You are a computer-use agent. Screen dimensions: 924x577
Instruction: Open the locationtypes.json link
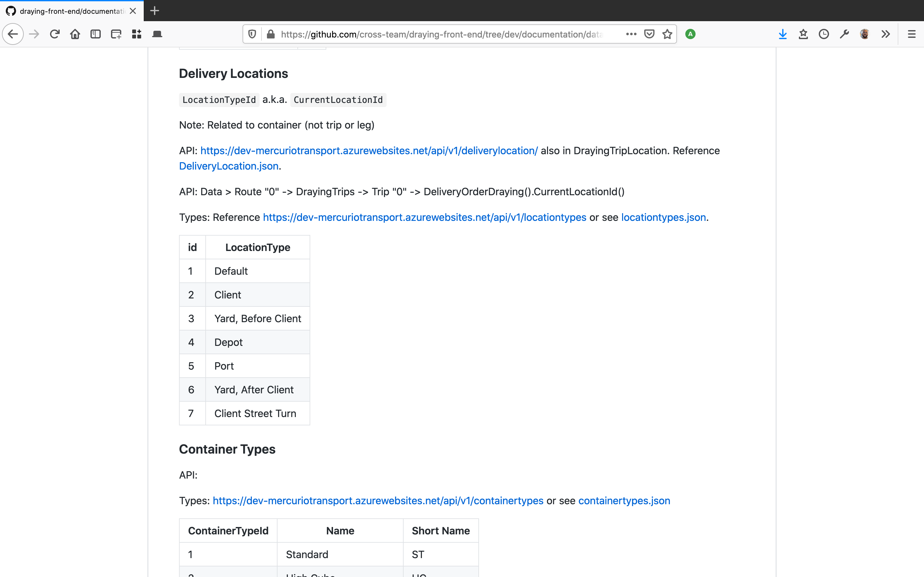click(x=663, y=217)
